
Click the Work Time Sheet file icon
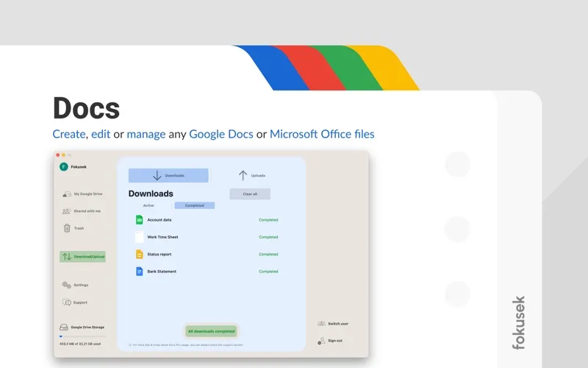(139, 237)
